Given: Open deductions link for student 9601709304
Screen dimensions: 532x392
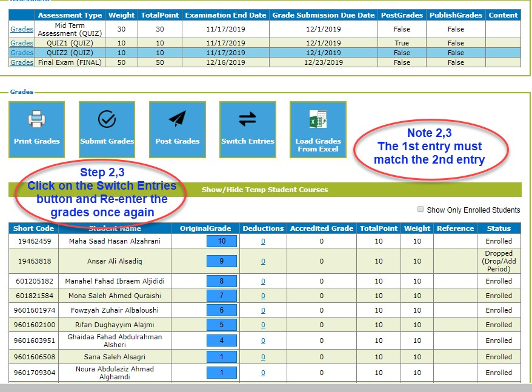Looking at the screenshot, I should pos(263,373).
